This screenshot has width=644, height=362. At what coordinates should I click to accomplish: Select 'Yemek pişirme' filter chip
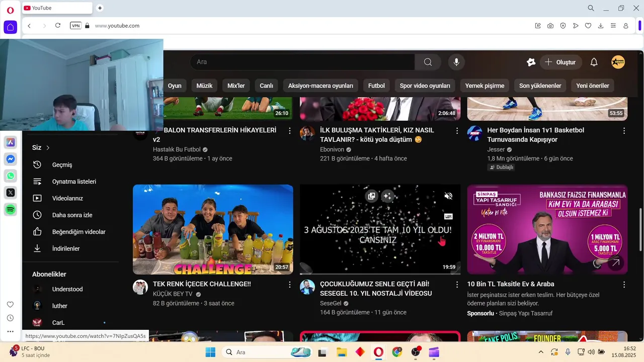pyautogui.click(x=485, y=85)
